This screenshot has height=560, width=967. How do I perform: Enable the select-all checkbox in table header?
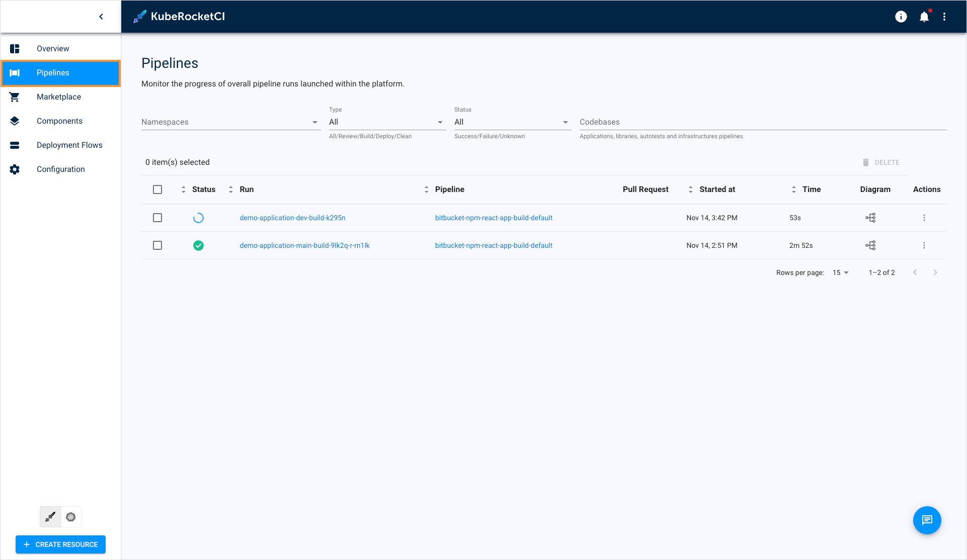(157, 190)
